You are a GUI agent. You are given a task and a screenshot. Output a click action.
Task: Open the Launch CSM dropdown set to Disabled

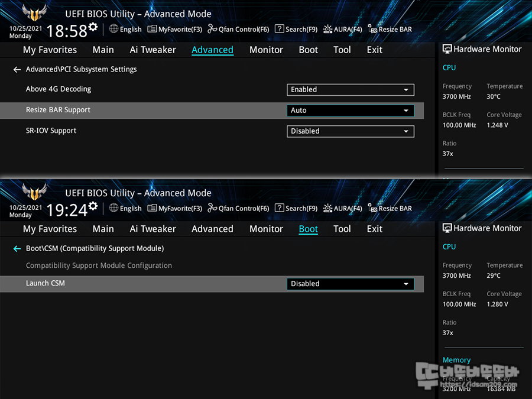pyautogui.click(x=351, y=284)
